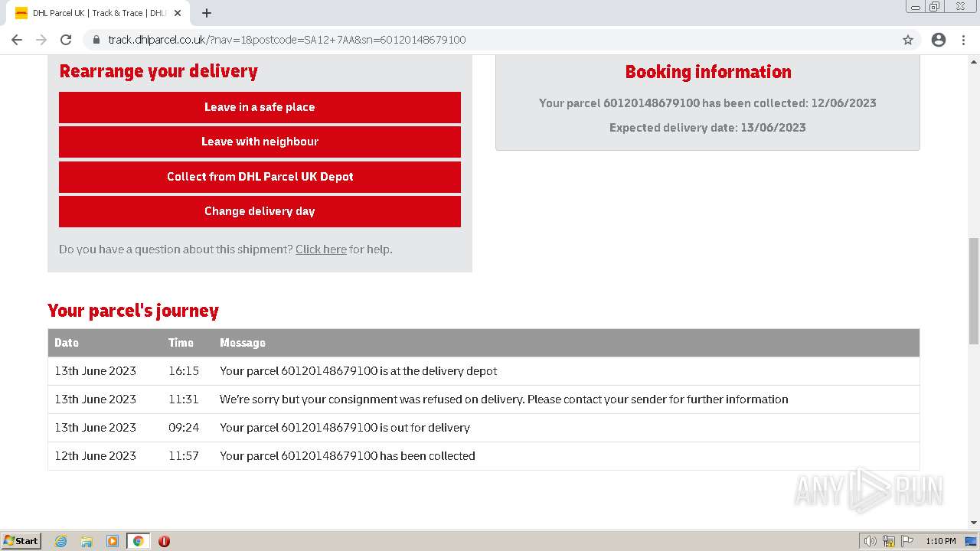Click the show desktop icon beside the clock
Image resolution: width=980 pixels, height=551 pixels.
tap(972, 541)
